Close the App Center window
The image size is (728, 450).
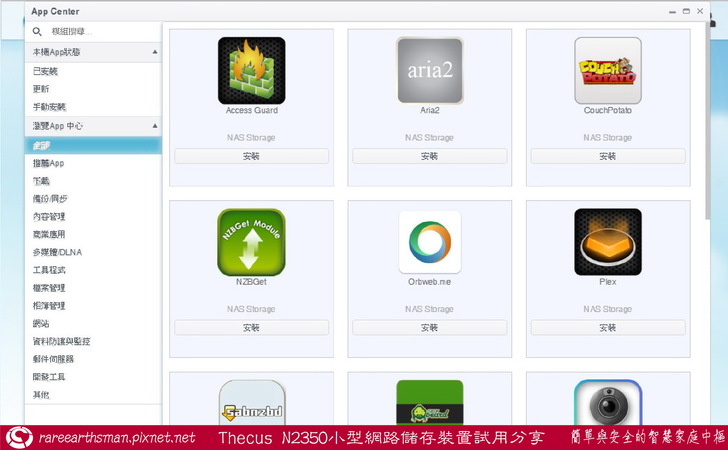700,11
